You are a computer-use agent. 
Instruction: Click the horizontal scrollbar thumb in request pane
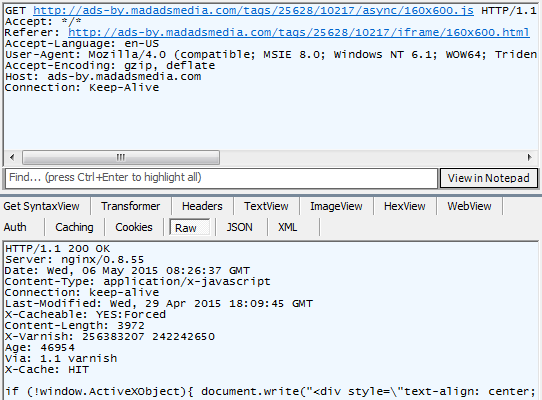121,157
